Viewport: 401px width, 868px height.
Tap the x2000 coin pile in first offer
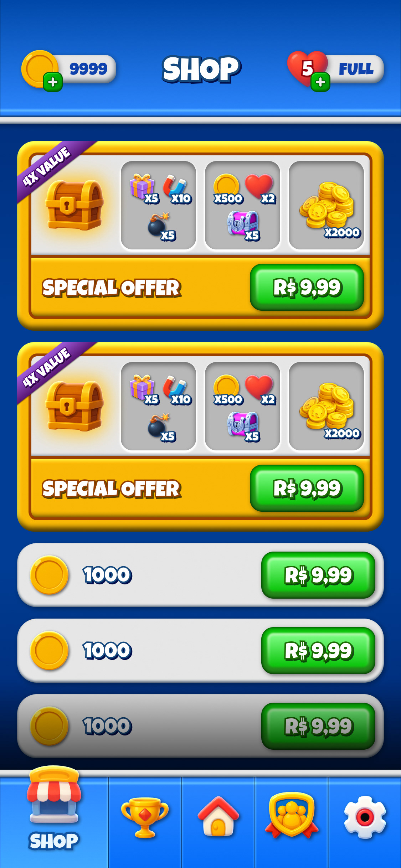tap(326, 206)
